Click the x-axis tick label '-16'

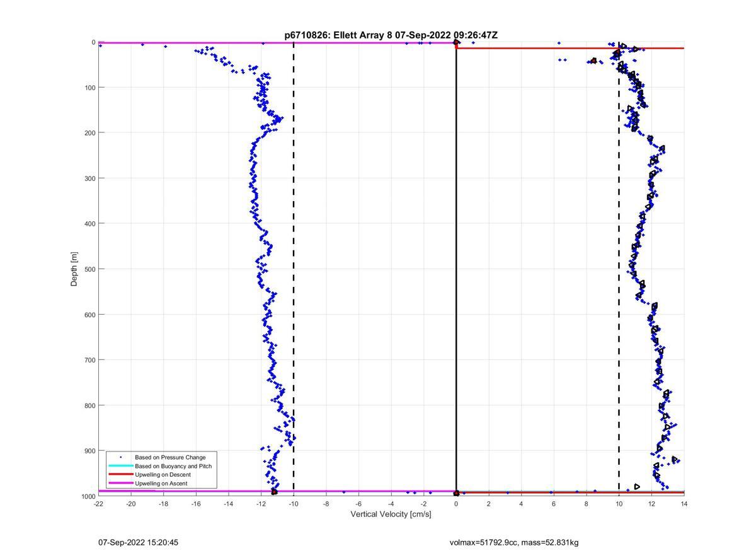click(196, 504)
